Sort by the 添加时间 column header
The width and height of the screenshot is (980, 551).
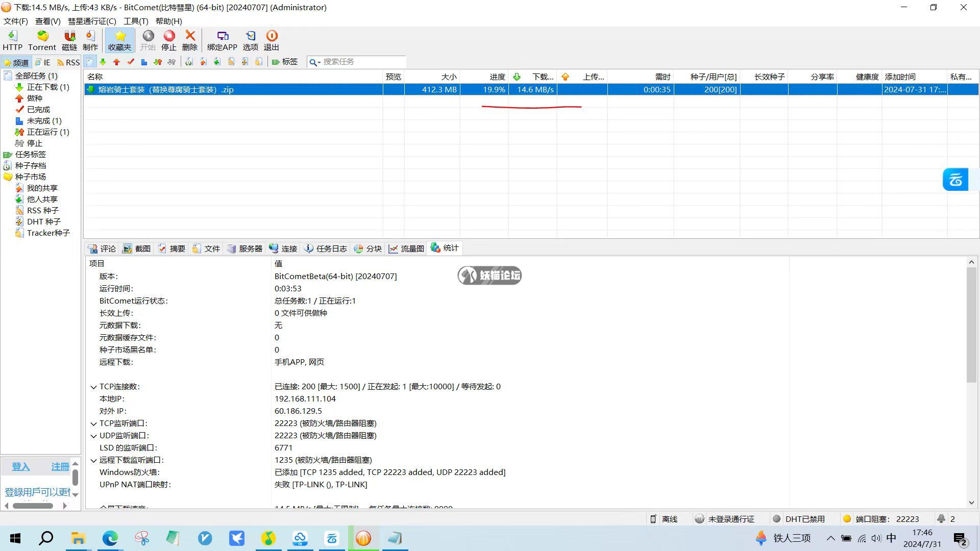[x=914, y=77]
